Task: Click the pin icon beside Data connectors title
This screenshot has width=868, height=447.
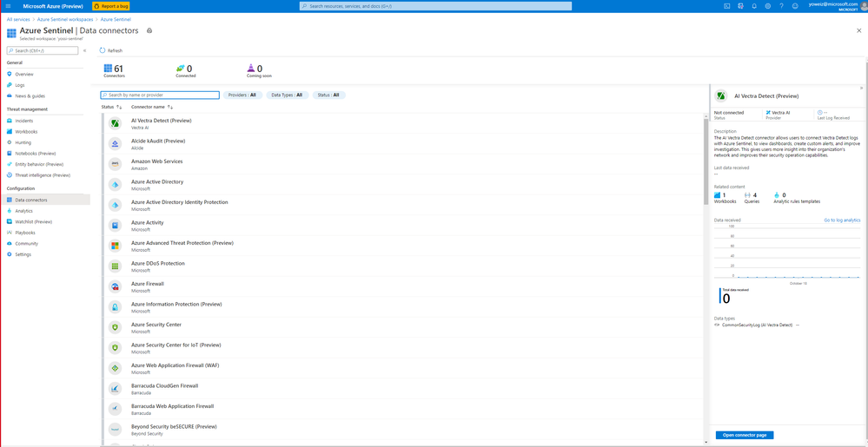Action: [x=149, y=30]
